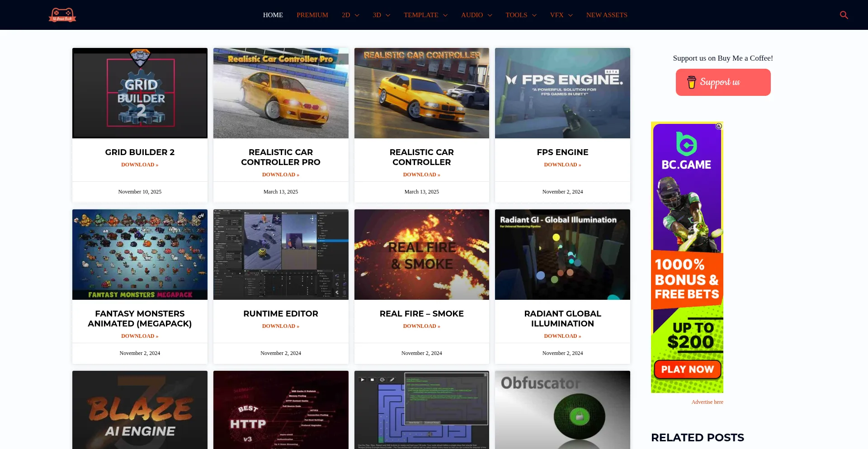Image resolution: width=868 pixels, height=449 pixels.
Task: Click the GRID BUILDER 2 title
Action: click(140, 152)
